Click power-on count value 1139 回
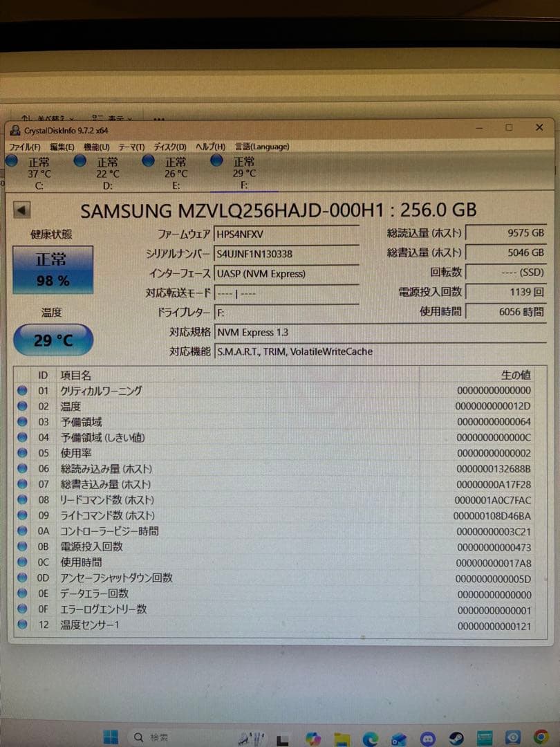 (505, 292)
